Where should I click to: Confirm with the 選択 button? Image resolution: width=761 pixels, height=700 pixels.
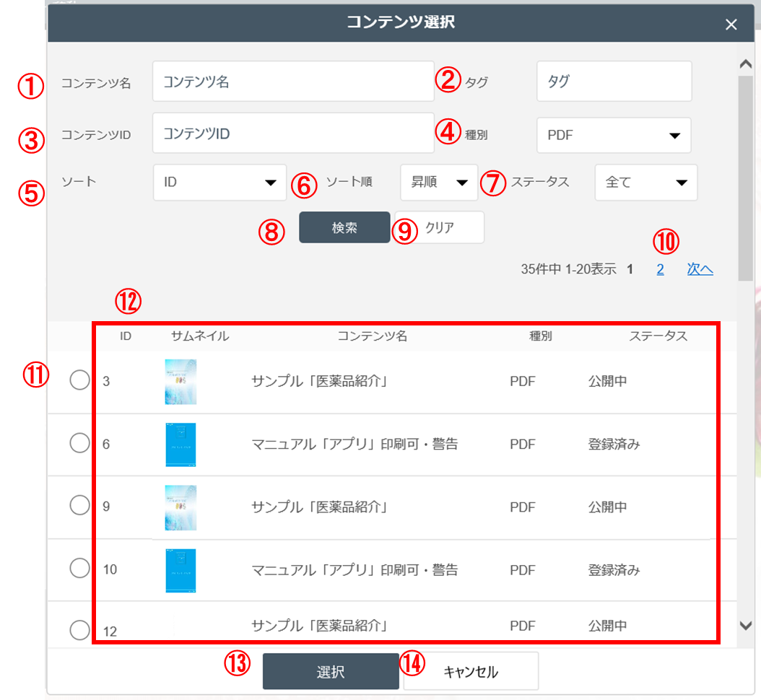[330, 672]
